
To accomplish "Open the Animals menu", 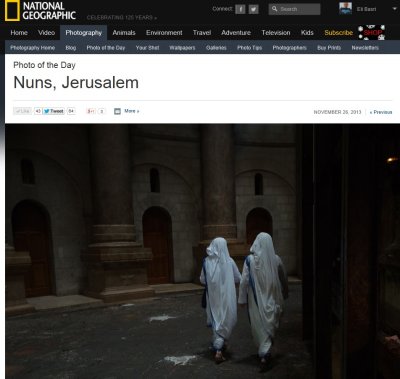I will (x=124, y=33).
